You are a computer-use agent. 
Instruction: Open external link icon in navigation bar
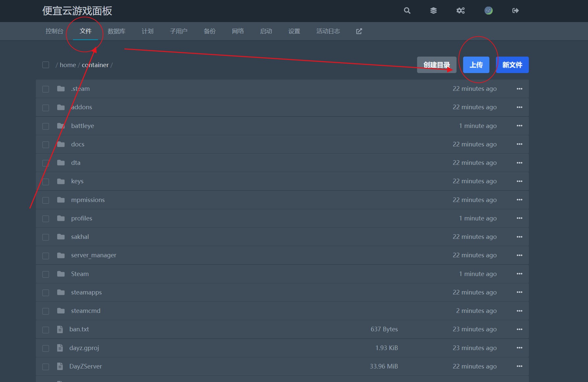(x=359, y=31)
